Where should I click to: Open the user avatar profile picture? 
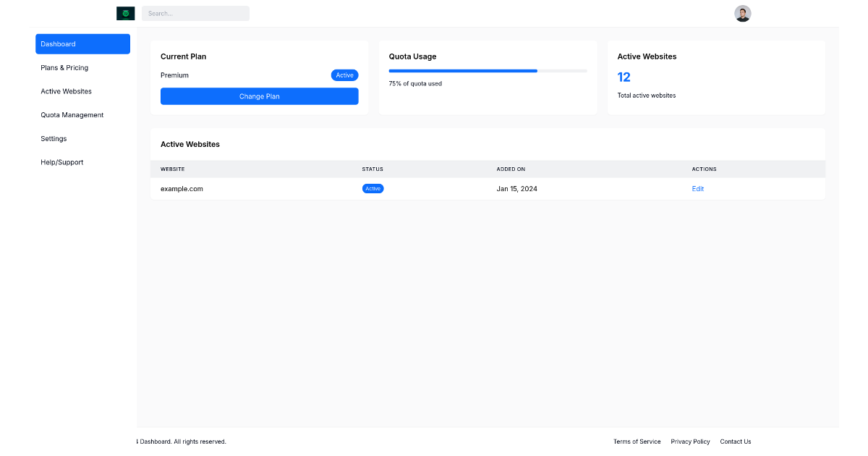tap(742, 13)
